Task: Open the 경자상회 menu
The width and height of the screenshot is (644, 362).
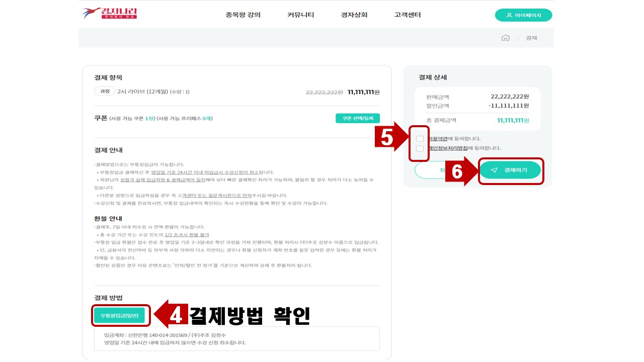Action: 354,15
